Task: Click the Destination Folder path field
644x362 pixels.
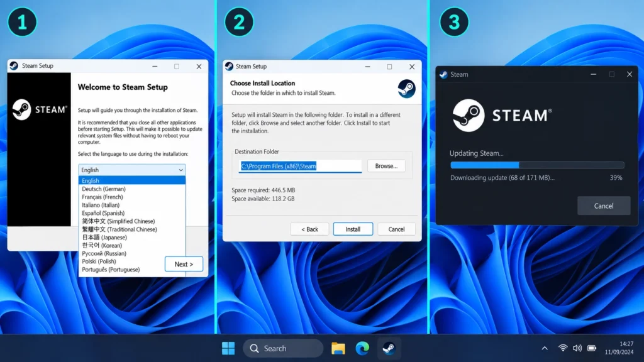Action: point(300,166)
